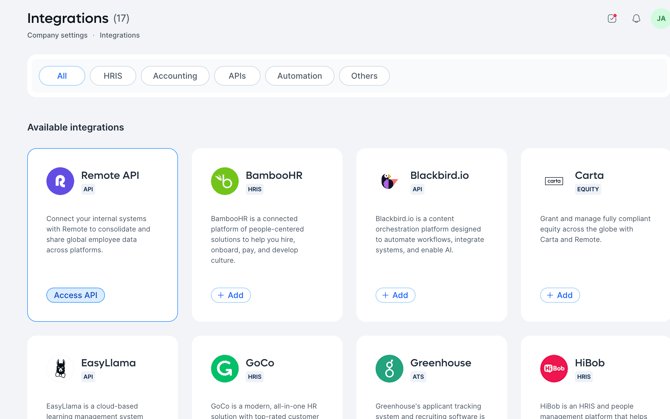670x419 pixels.
Task: Click the Greenhouse card title
Action: pos(441,363)
